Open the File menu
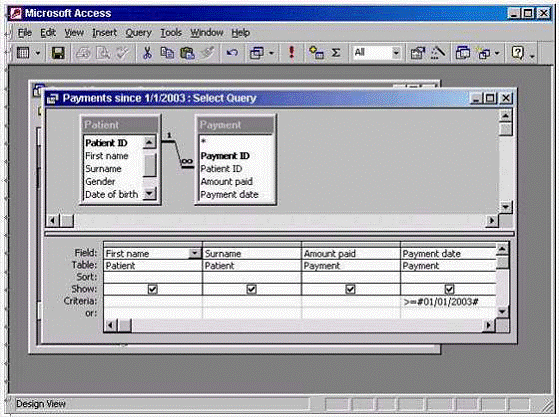 tap(25, 33)
